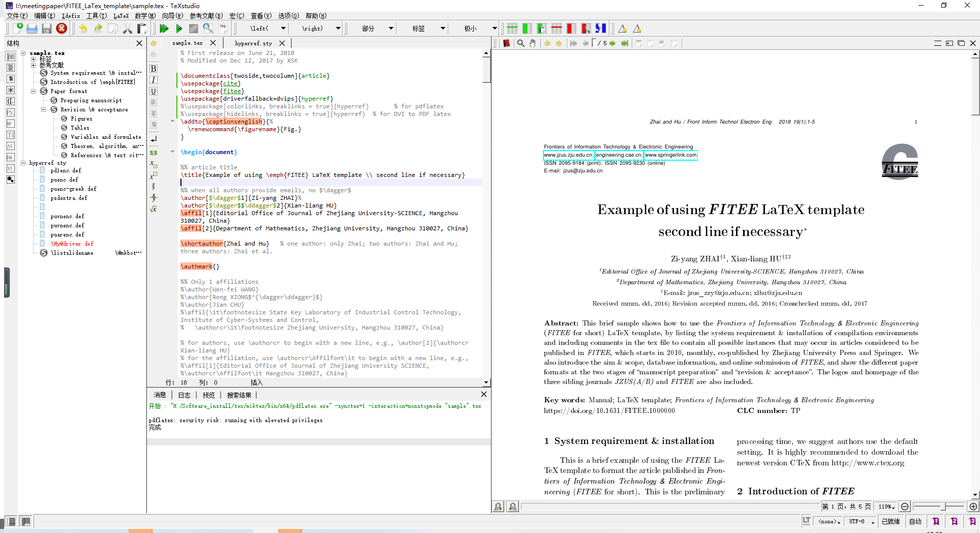Run Build & View compilation

164,28
